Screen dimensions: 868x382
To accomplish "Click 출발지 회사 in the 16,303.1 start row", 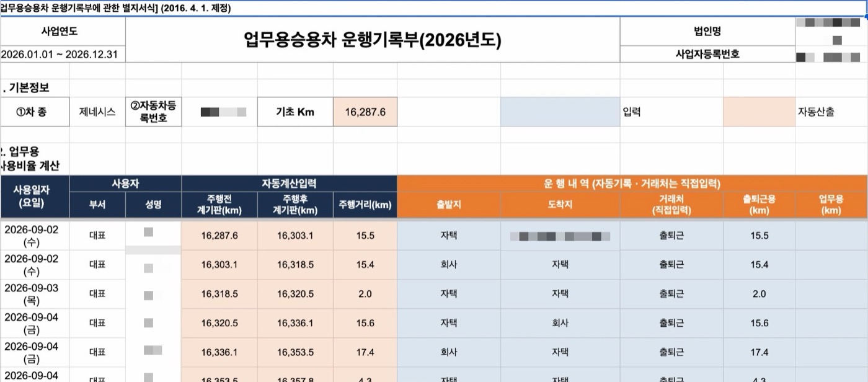I will point(449,265).
